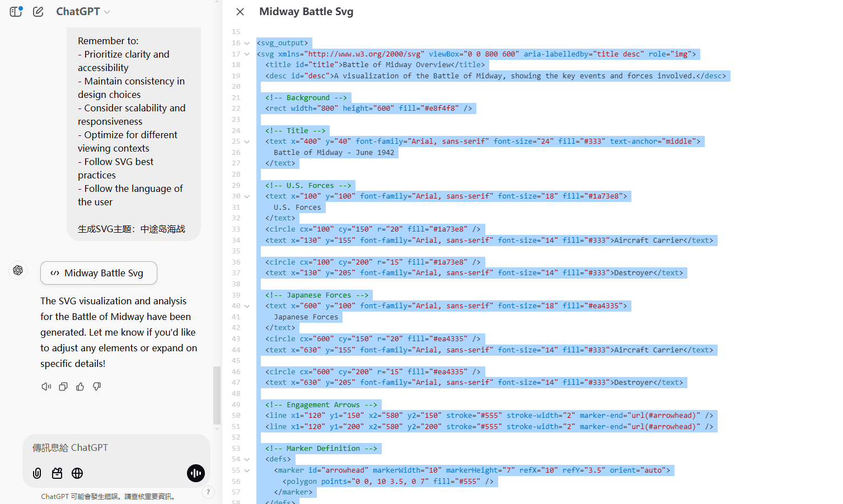
Task: Click the chat panel vertical scrollbar
Action: point(217,395)
